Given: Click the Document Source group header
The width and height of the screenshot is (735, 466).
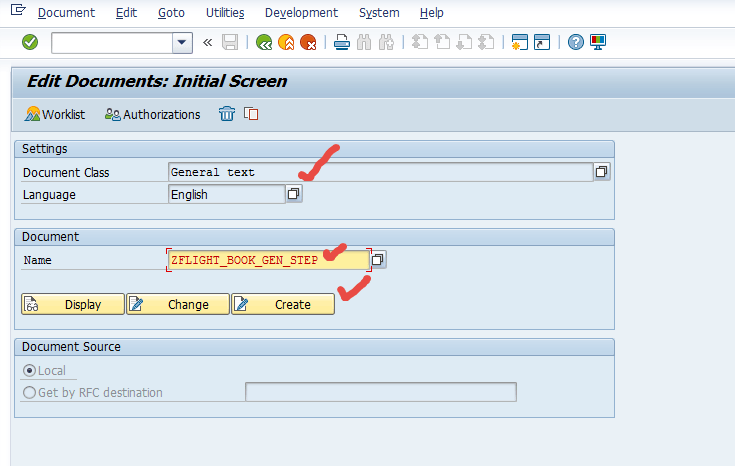Looking at the screenshot, I should coord(314,347).
